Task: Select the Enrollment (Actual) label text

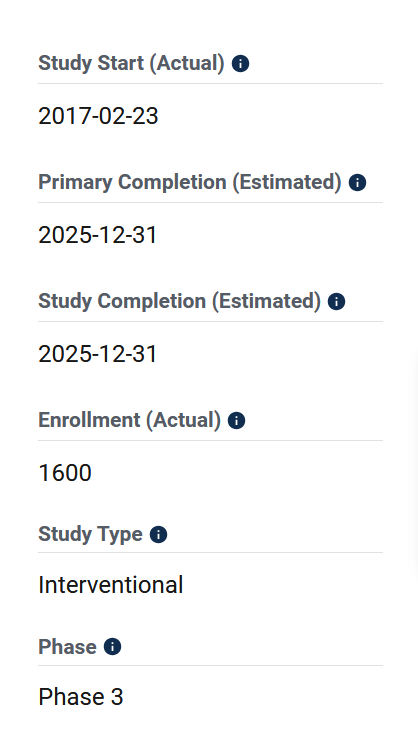Action: (x=129, y=420)
